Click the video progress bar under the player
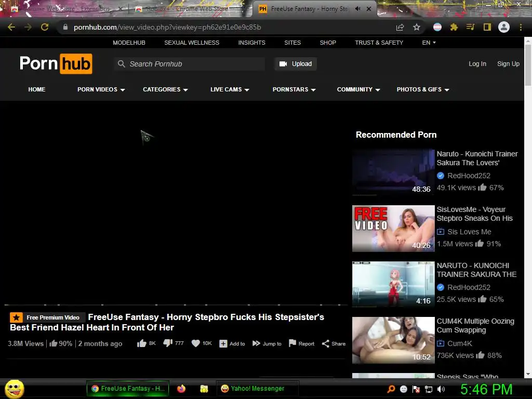This screenshot has height=399, width=532. click(176, 304)
